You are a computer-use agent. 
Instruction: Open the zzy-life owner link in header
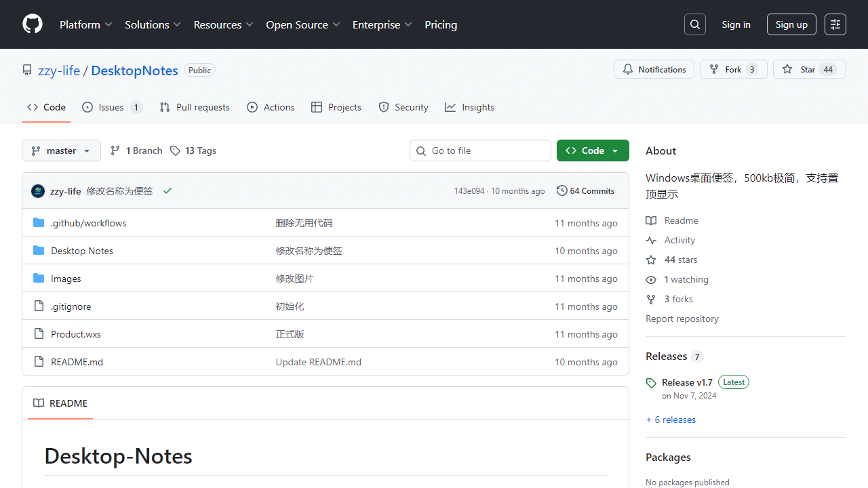[59, 70]
